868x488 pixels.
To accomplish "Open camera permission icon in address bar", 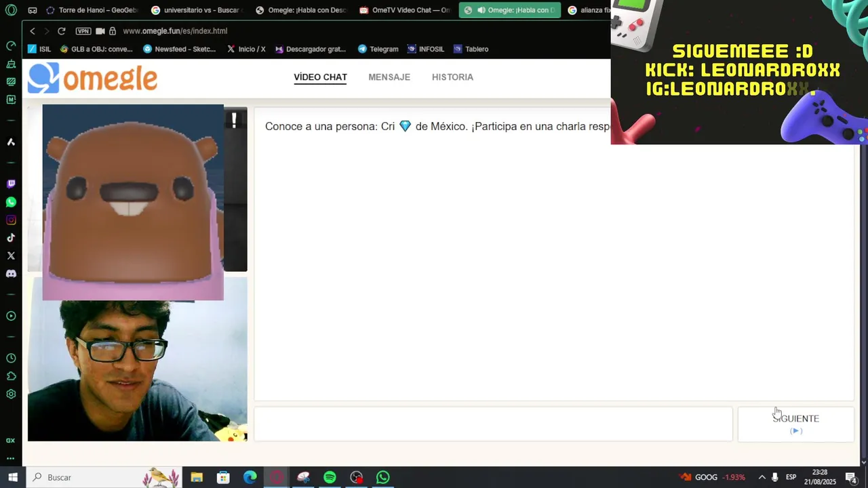I will pos(100,31).
